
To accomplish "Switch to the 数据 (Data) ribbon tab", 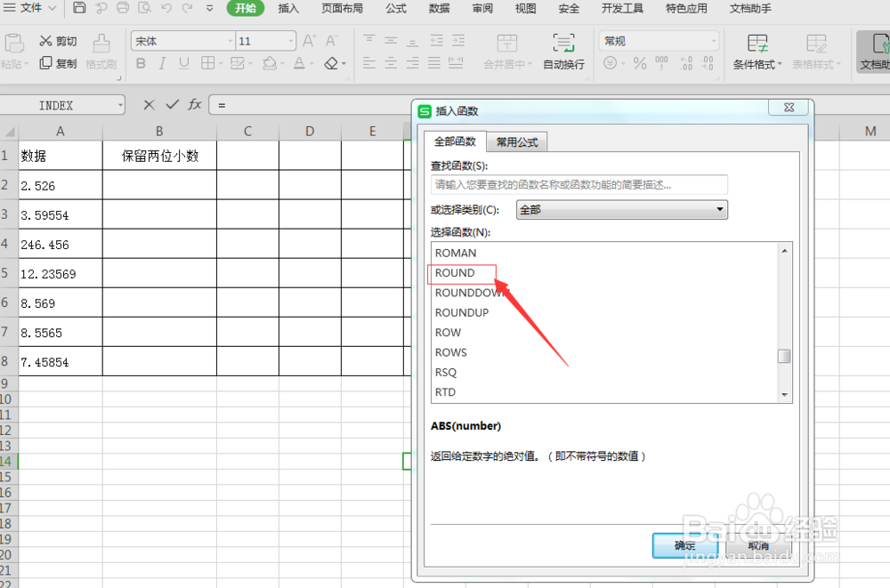I will click(x=439, y=9).
